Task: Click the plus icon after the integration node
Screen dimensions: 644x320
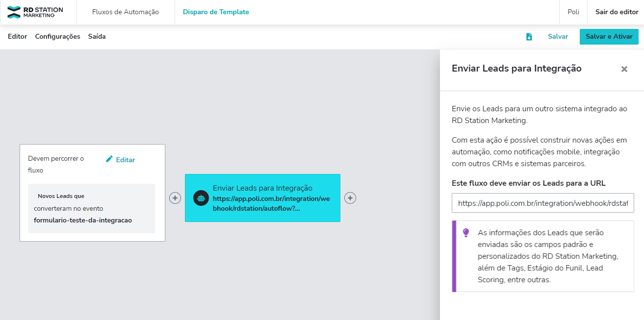Action: click(x=350, y=198)
